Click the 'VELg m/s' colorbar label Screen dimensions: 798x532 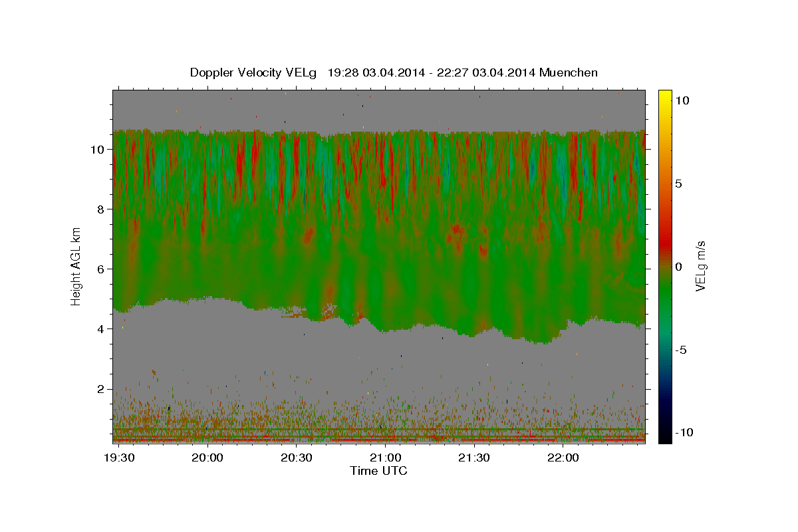[x=701, y=266]
